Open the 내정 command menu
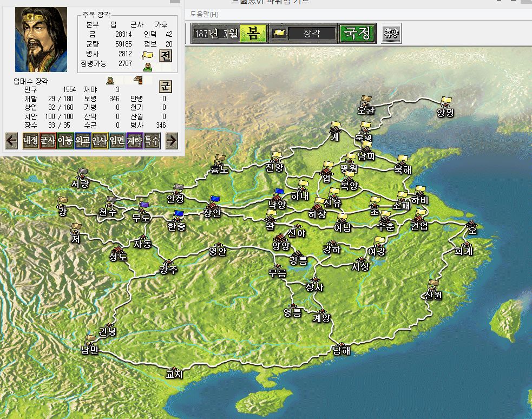This screenshot has height=419, width=532. (x=30, y=141)
